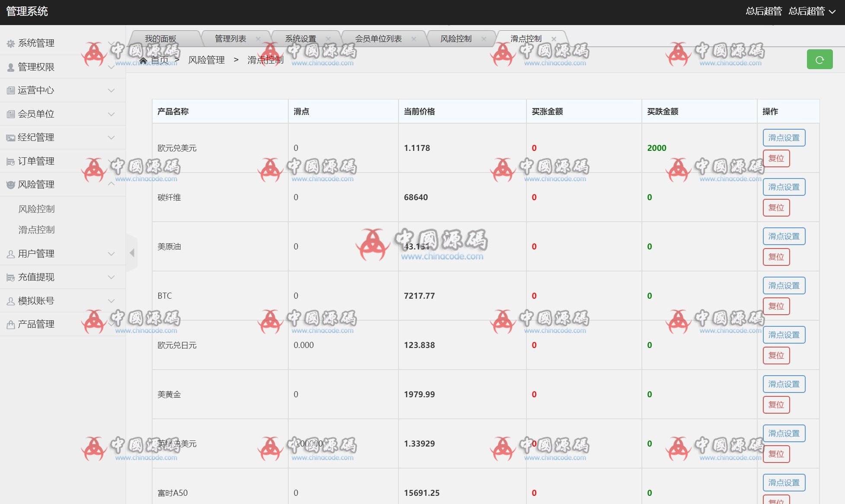Click the 经纪管理 picture icon in sidebar

(x=10, y=137)
